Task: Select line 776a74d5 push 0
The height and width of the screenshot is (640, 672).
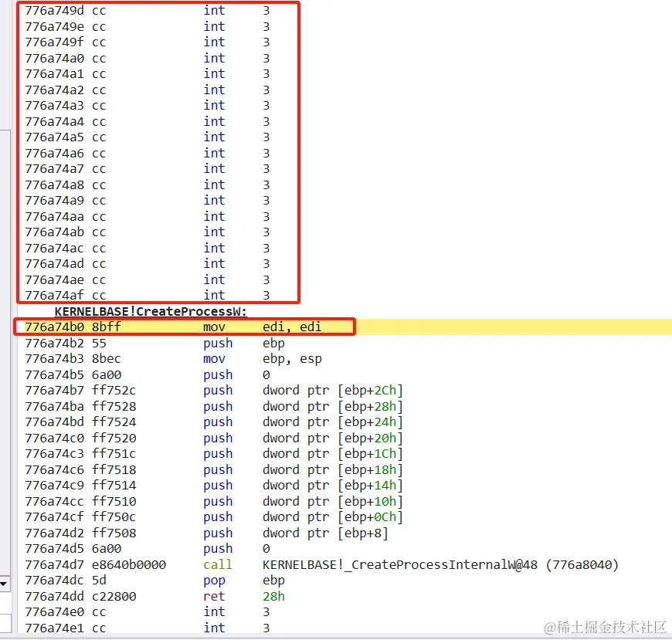Action: point(148,548)
